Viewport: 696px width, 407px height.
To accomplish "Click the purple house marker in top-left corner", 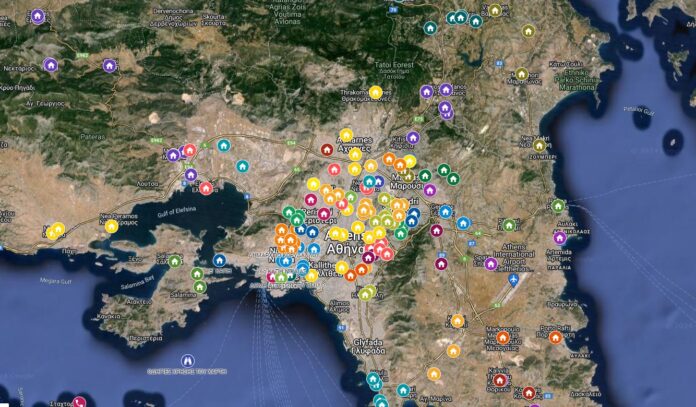I will pos(38,16).
